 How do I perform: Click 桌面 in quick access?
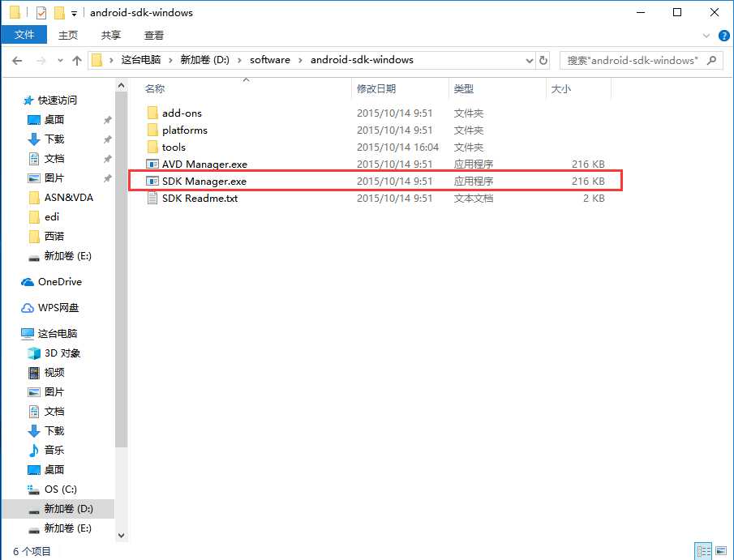tap(46, 120)
